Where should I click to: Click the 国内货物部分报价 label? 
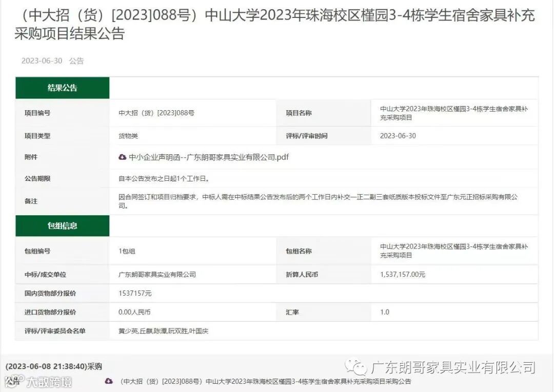point(50,293)
